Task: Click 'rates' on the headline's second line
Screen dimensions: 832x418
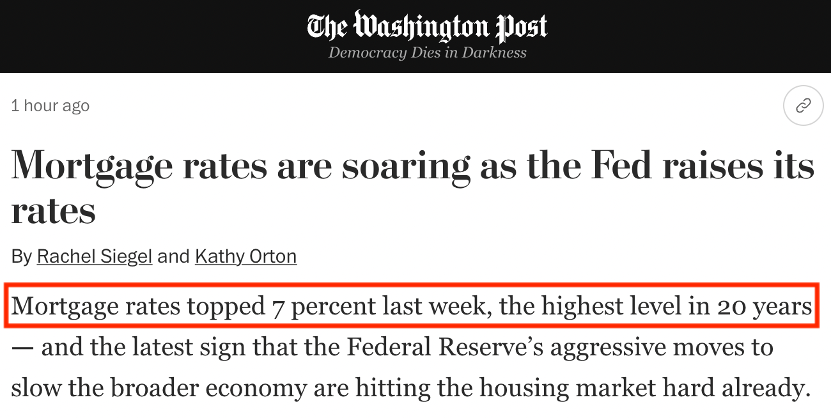Action: pyautogui.click(x=53, y=211)
